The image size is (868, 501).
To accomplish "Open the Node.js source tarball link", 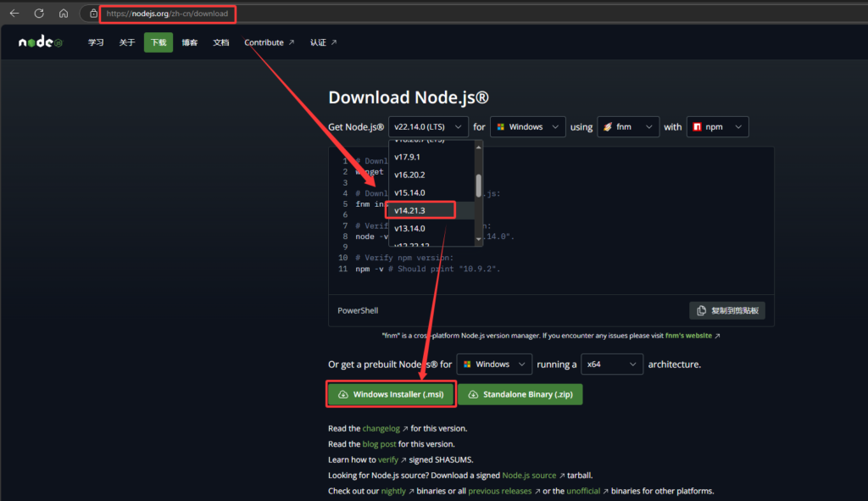I will tap(533, 475).
